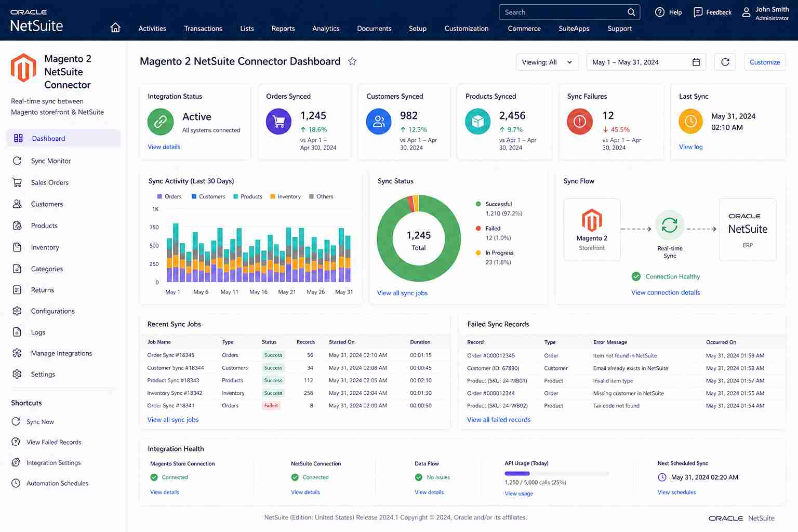Image resolution: width=798 pixels, height=532 pixels.
Task: Toggle Customers series in chart legend
Action: pyautogui.click(x=208, y=196)
